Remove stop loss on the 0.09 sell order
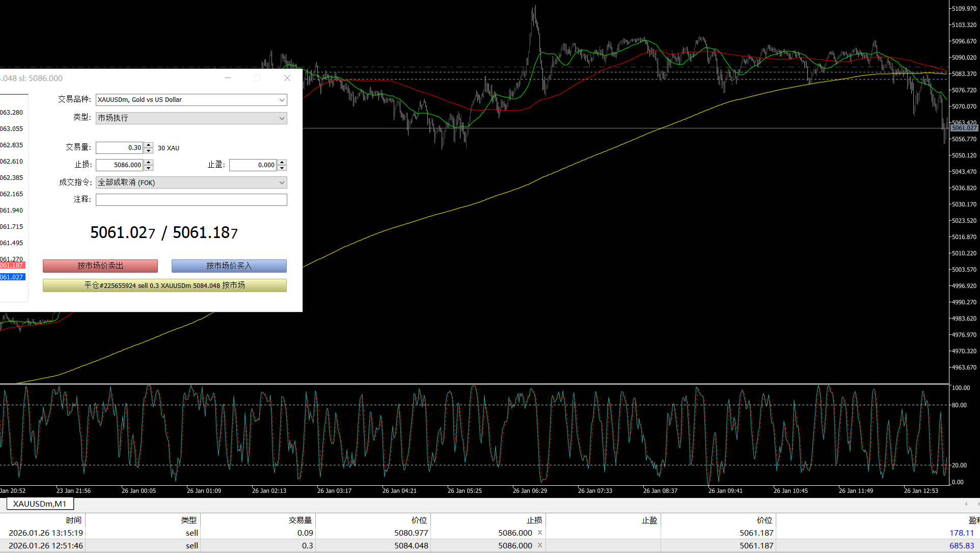Image resolution: width=980 pixels, height=553 pixels. pos(540,533)
